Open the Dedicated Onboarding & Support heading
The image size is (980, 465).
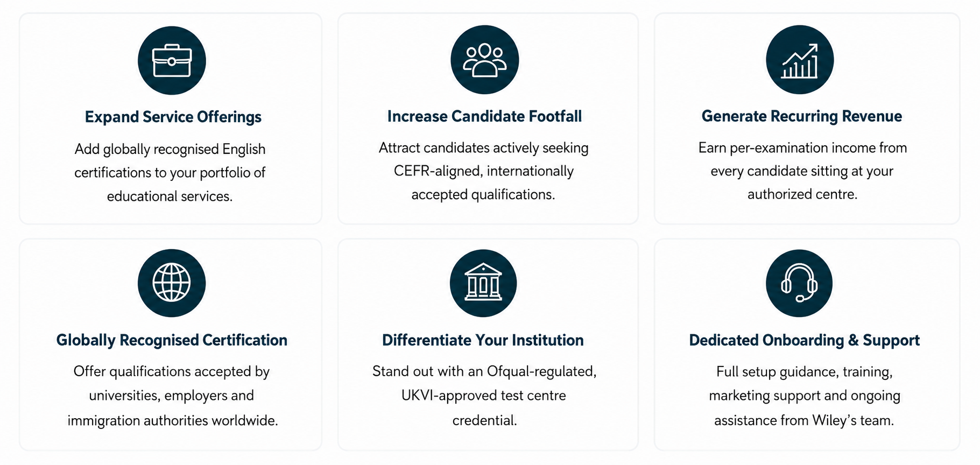click(805, 340)
